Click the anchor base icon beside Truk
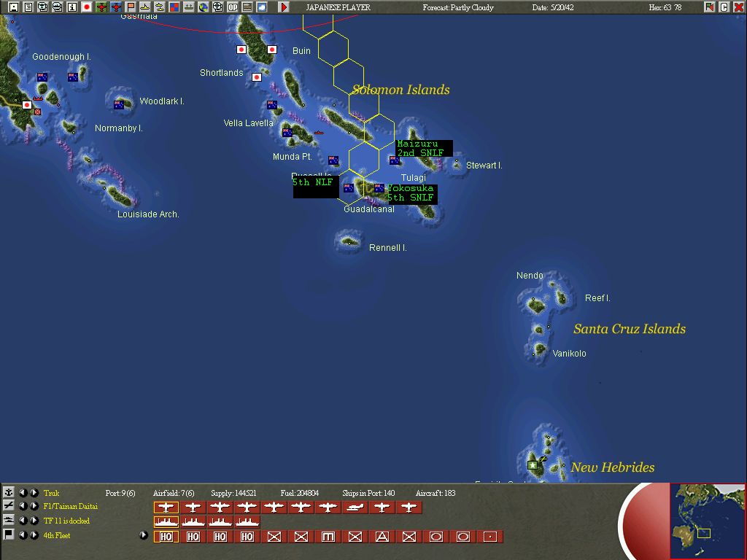This screenshot has height=560, width=747. click(9, 492)
